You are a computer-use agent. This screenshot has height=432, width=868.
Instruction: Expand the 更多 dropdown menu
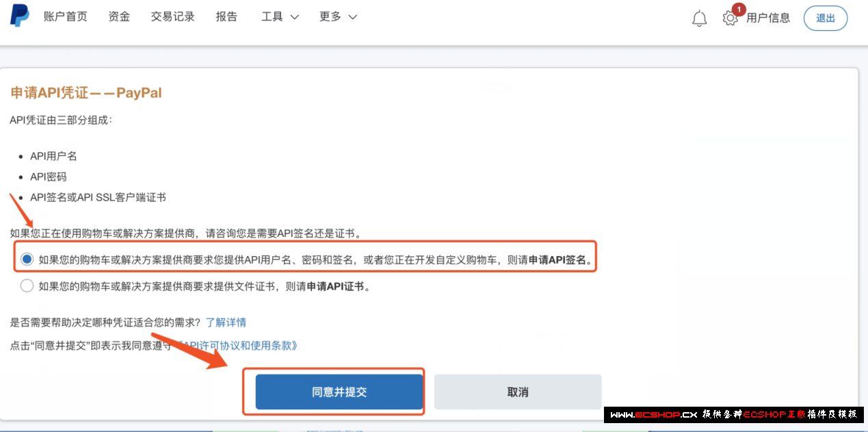click(338, 17)
